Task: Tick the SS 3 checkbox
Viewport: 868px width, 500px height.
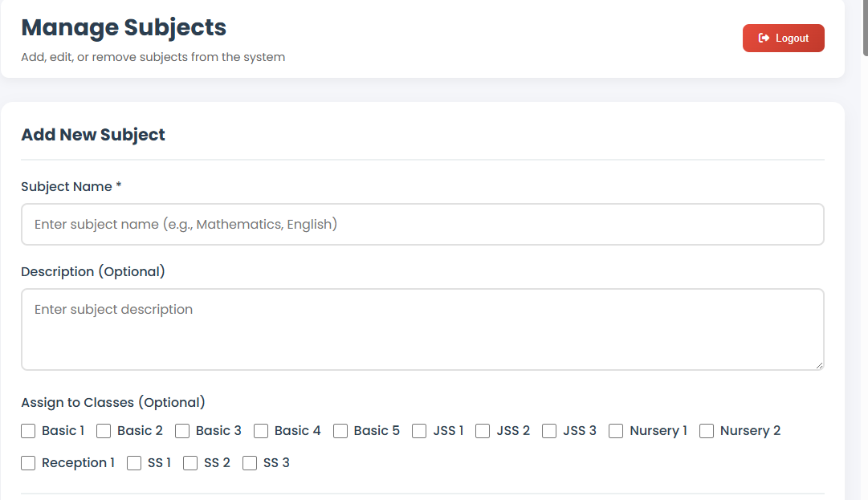Action: tap(250, 463)
